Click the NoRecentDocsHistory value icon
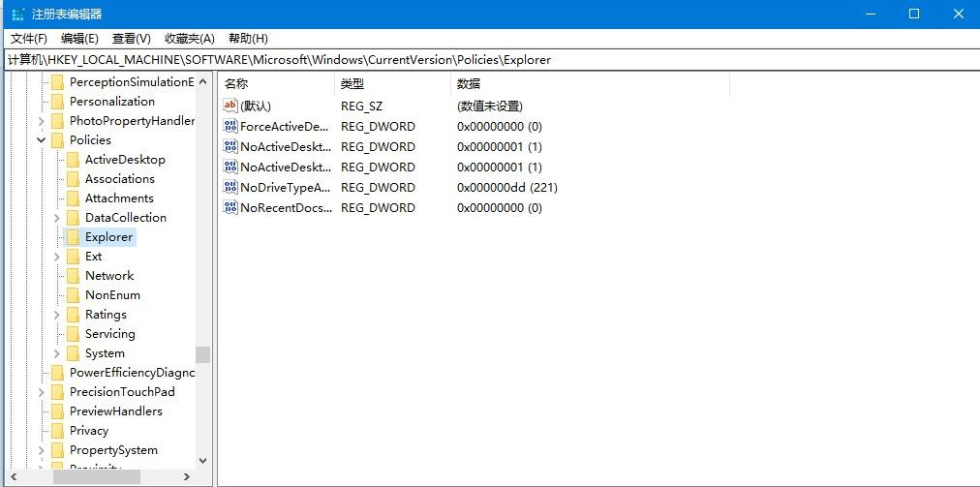Screen dimensions: 980x487 point(230,208)
